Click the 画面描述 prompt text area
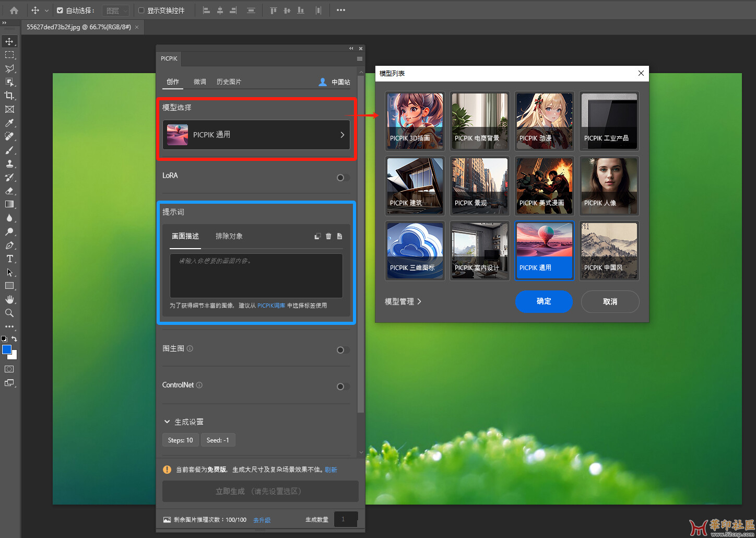756x538 pixels. (x=256, y=276)
